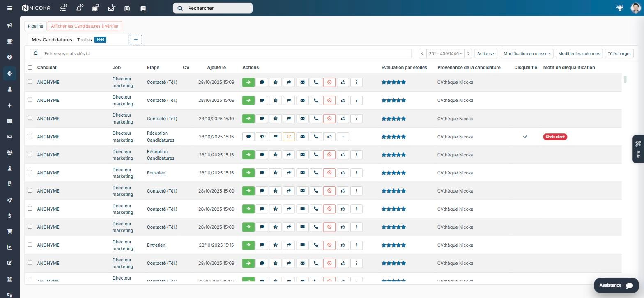Toggle the select-all checkbox in table header
This screenshot has height=298, width=644.
30,68
